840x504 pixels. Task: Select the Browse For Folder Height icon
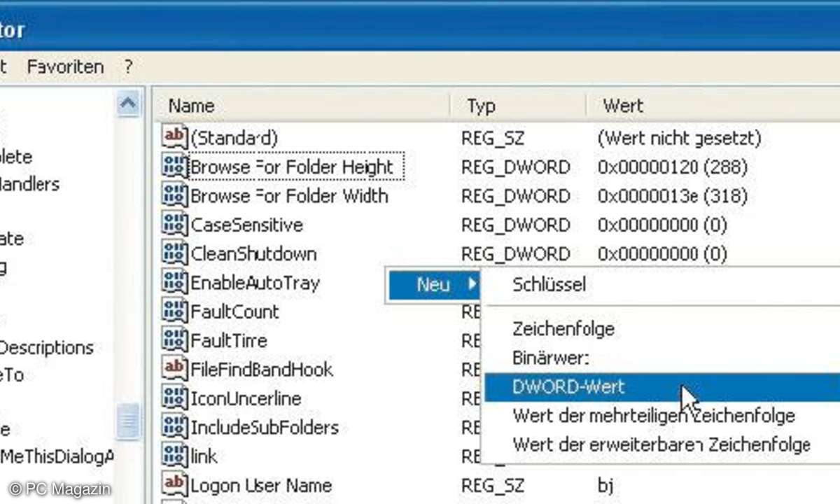[x=174, y=167]
